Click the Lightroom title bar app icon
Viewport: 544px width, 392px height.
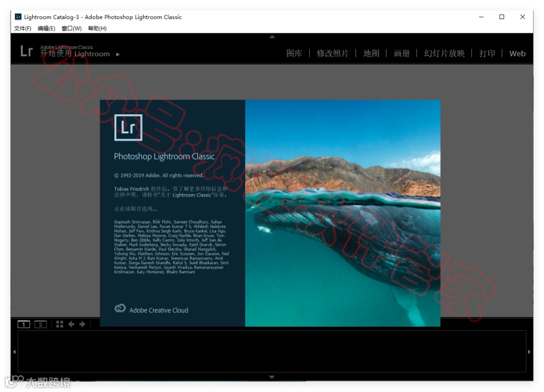18,17
